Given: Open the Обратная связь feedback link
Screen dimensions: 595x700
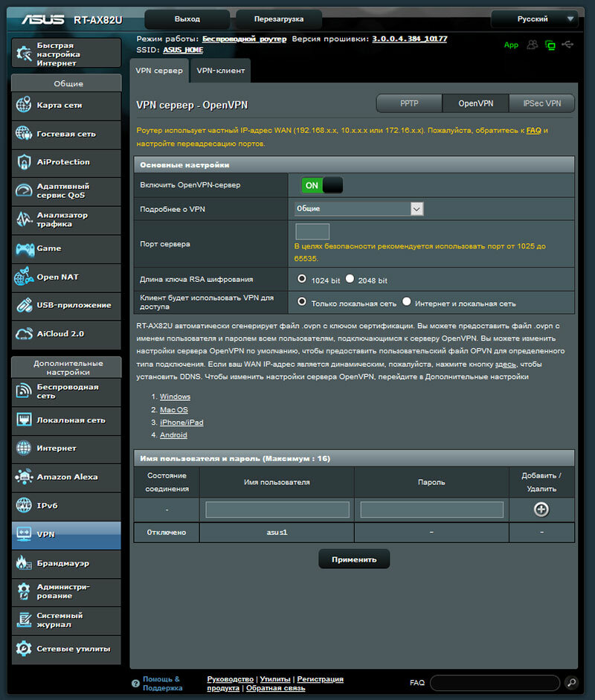Looking at the screenshot, I should coord(275,688).
